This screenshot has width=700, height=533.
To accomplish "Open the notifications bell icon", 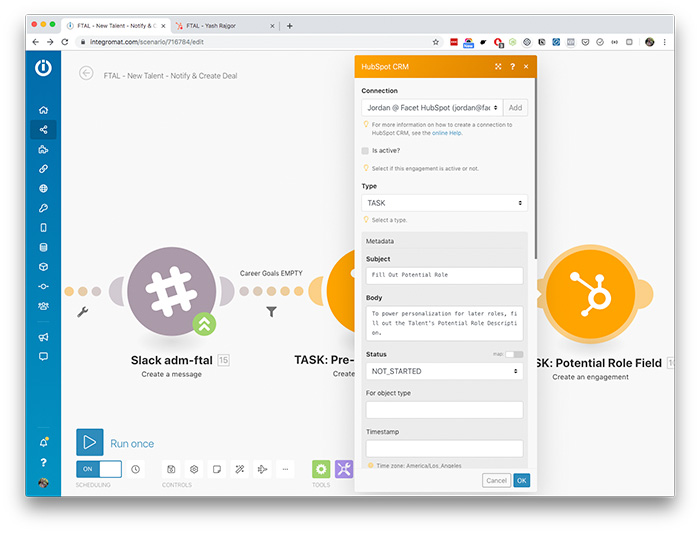I will [x=44, y=442].
